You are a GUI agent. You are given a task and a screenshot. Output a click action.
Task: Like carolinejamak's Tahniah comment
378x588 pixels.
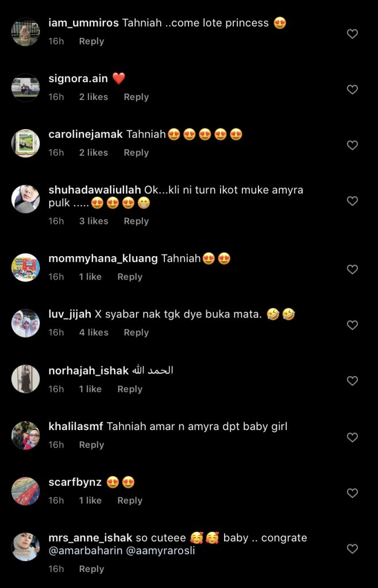tap(352, 145)
